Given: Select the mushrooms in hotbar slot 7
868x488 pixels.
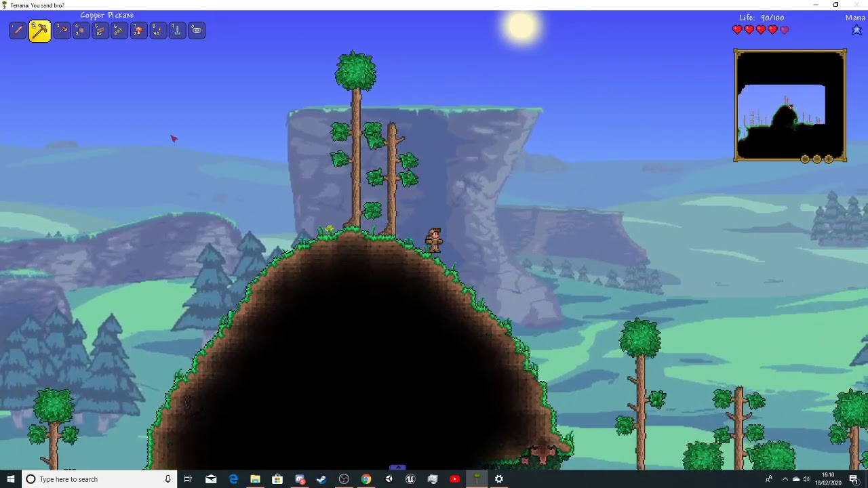Looking at the screenshot, I should click(139, 30).
